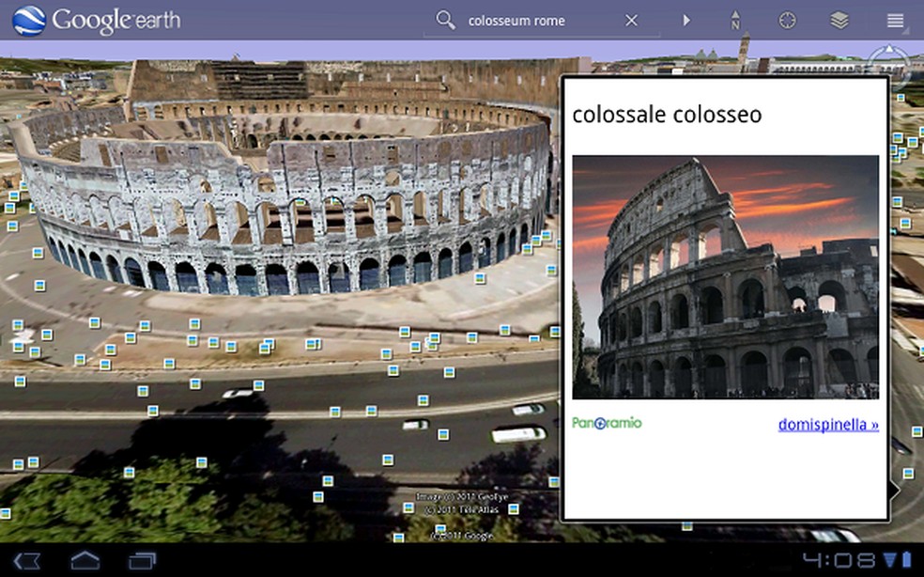Tap the compass North icon to reset orientation
Image resolution: width=924 pixels, height=577 pixels.
(734, 19)
